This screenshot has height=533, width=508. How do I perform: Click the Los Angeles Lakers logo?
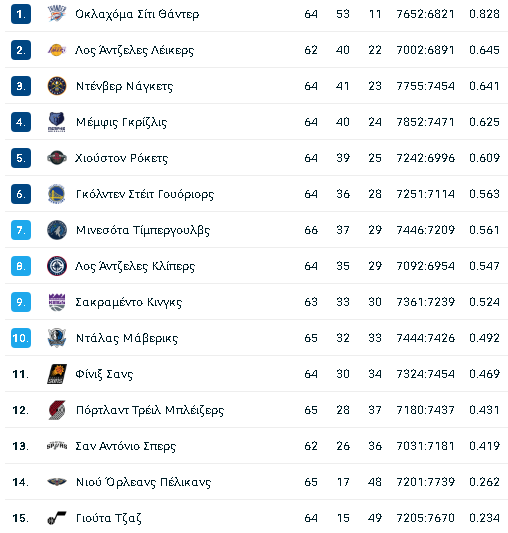(x=56, y=50)
